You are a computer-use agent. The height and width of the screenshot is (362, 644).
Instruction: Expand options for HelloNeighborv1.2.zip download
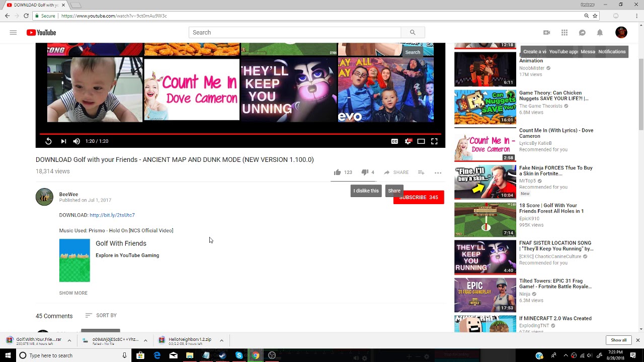click(x=221, y=340)
